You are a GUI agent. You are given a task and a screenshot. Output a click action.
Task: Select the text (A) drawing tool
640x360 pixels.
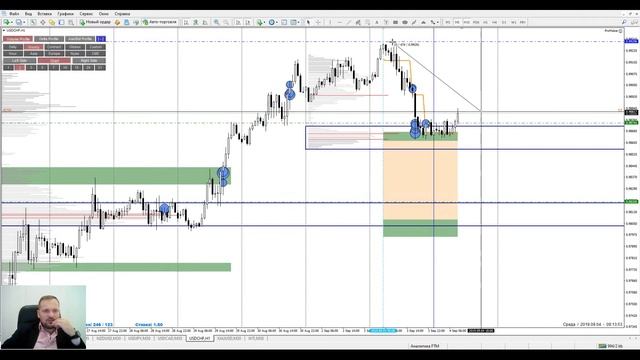[x=377, y=22]
